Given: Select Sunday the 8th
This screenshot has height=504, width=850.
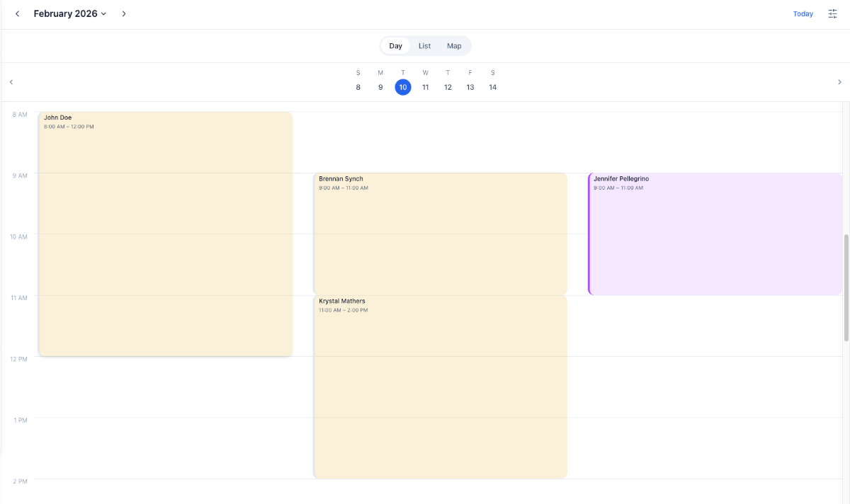Looking at the screenshot, I should tap(358, 86).
